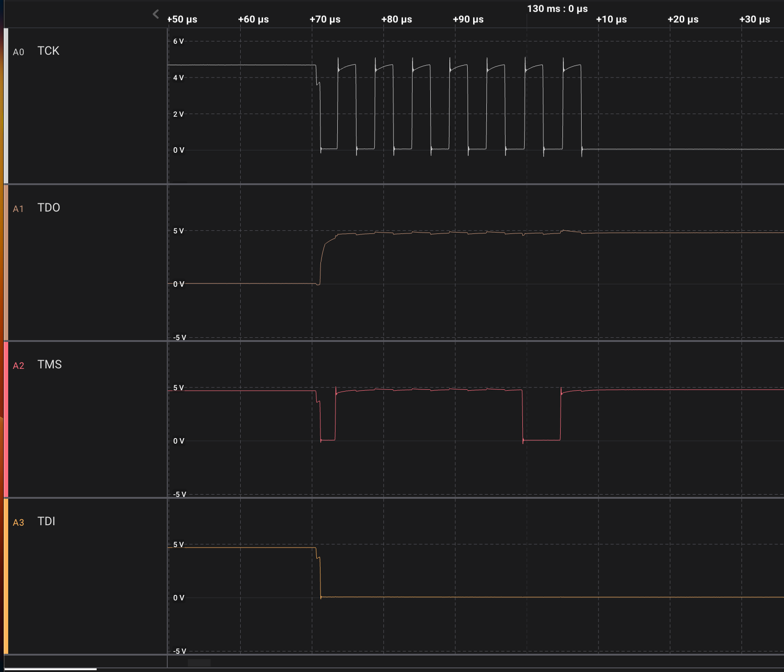Click the 5 V label on TMS axis
This screenshot has height=672, width=784.
[179, 388]
